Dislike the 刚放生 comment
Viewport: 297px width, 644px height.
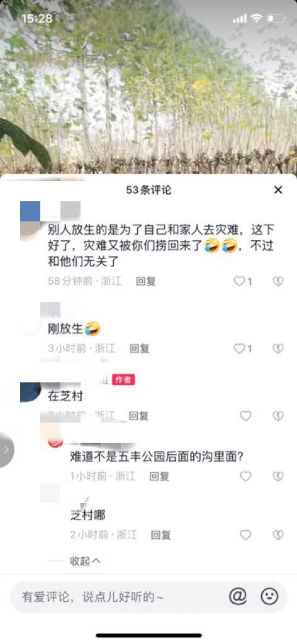click(278, 348)
